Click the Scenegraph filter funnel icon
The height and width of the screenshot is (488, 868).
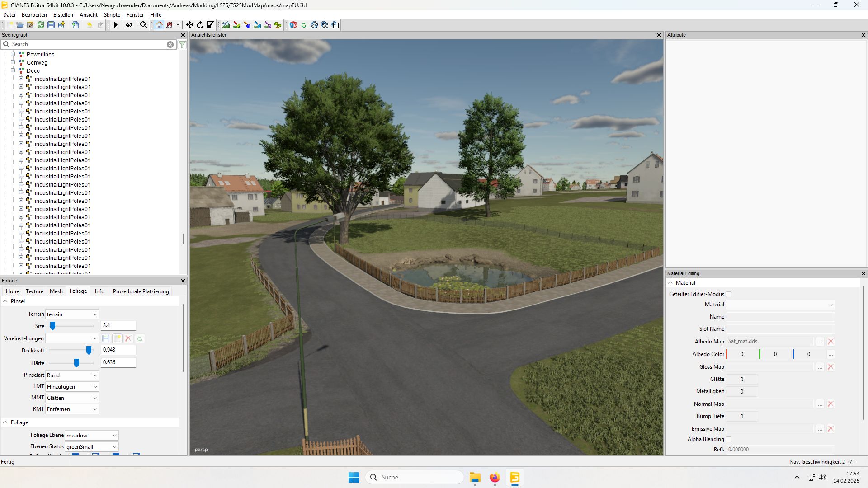coord(182,44)
